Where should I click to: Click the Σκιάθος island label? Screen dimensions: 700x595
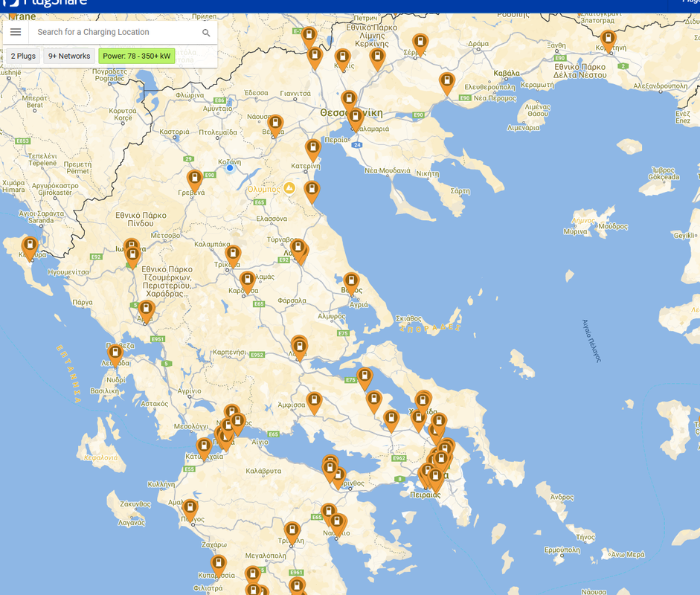point(408,318)
